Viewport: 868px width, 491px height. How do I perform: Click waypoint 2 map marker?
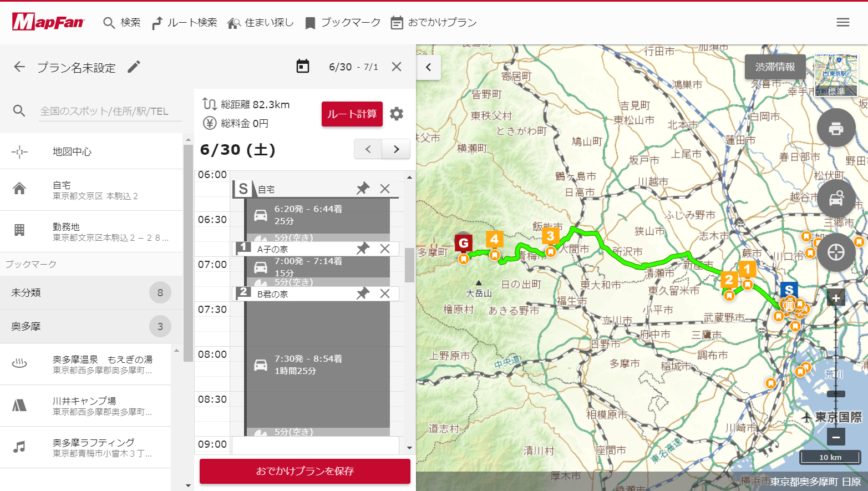pyautogui.click(x=729, y=280)
